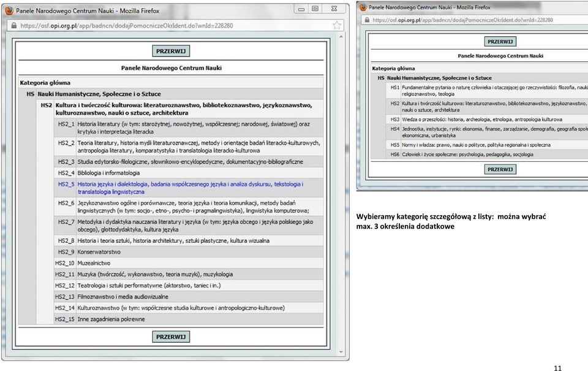
Task: Select HS2_4 Bibliologia i informatologia
Action: tap(189, 173)
